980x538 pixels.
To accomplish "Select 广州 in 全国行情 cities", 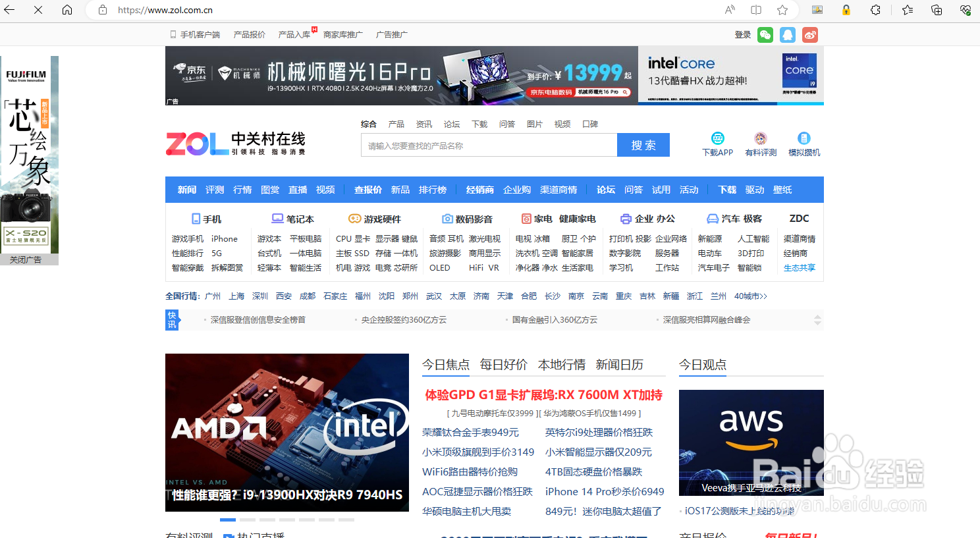I will [213, 296].
